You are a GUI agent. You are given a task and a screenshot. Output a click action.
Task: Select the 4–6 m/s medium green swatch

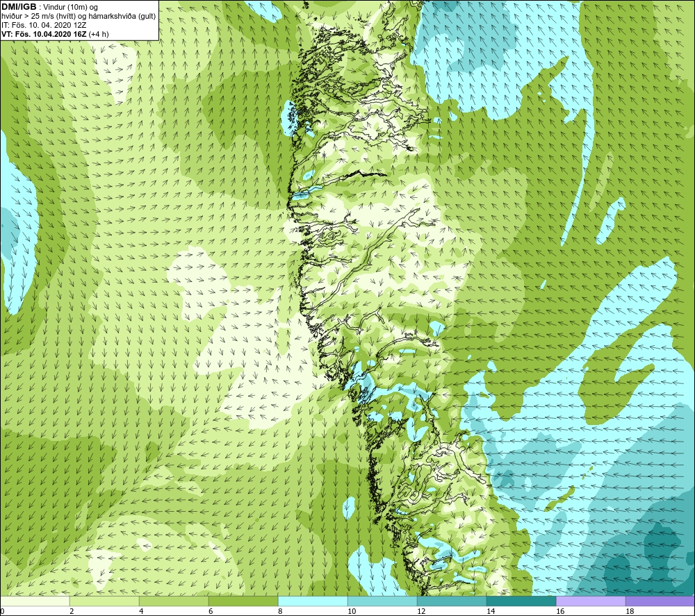coord(174,601)
